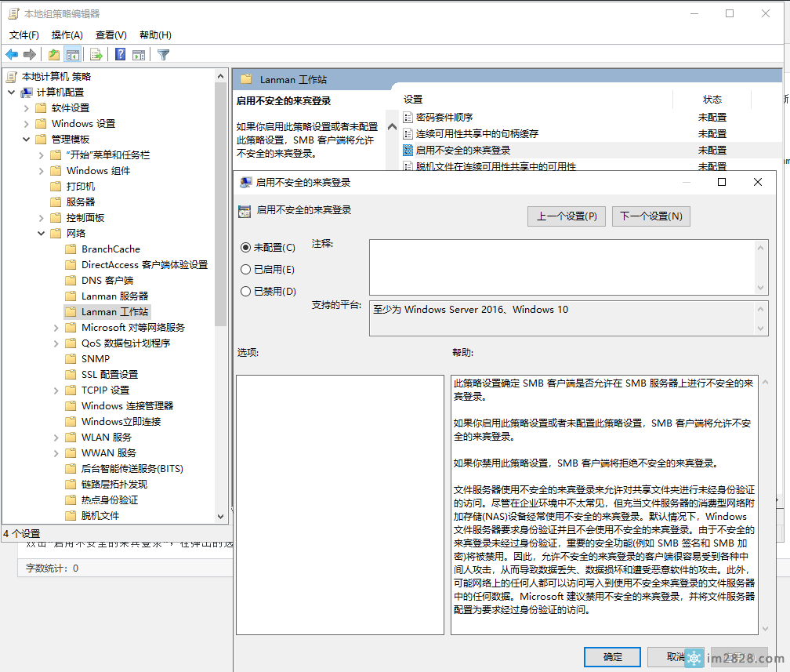Click the Export list toolbar icon
This screenshot has height=672, width=790.
96,55
